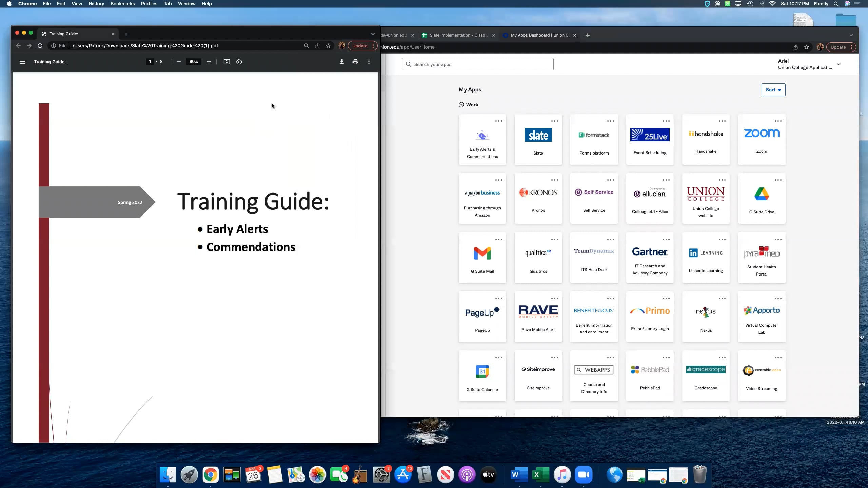Image resolution: width=868 pixels, height=488 pixels.
Task: Open the Sort dropdown
Action: pyautogui.click(x=773, y=89)
